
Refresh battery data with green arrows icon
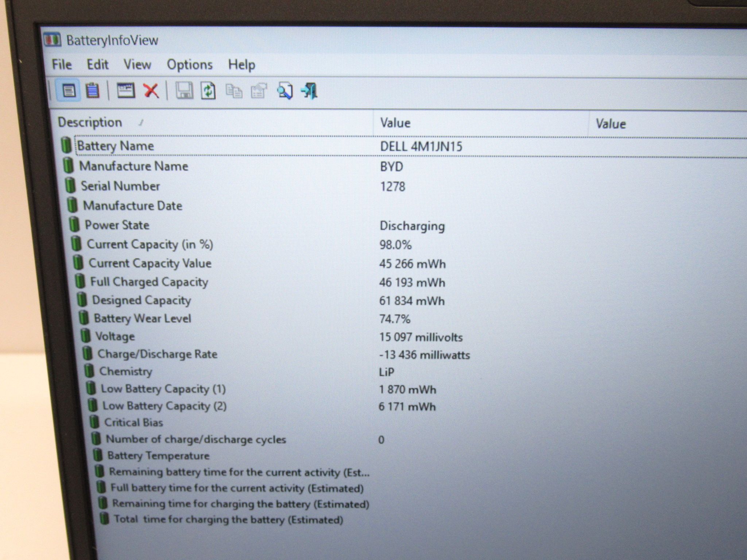pos(208,91)
